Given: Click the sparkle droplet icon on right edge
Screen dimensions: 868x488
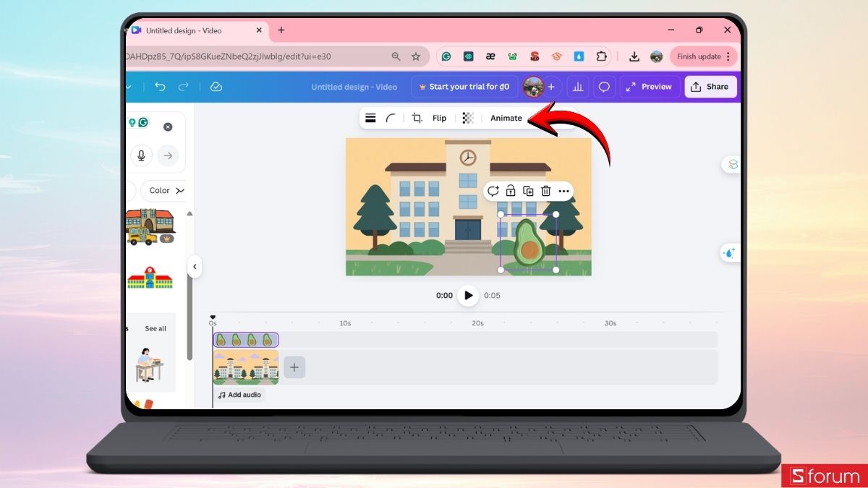Looking at the screenshot, I should 729,253.
